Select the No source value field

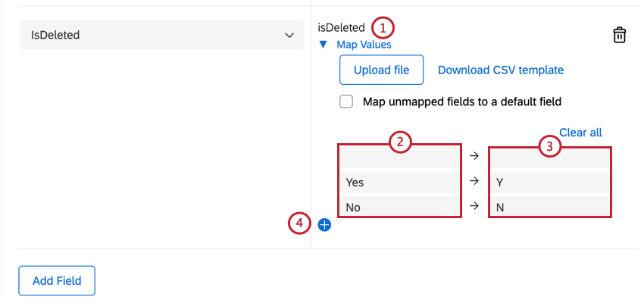point(400,206)
